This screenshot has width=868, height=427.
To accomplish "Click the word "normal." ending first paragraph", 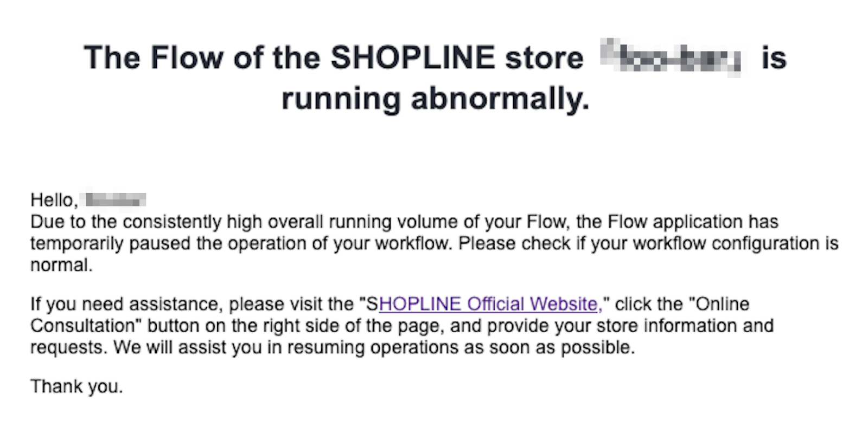I will 61,265.
